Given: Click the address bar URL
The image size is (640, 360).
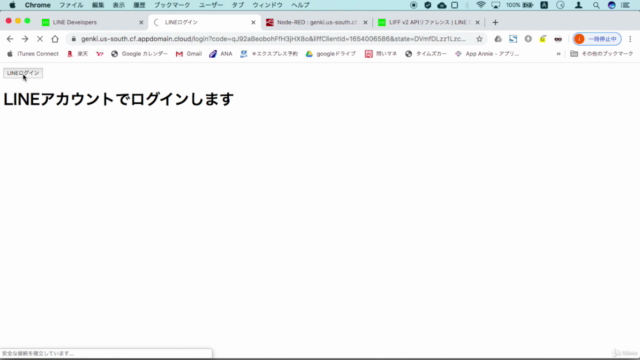Looking at the screenshot, I should [x=273, y=39].
